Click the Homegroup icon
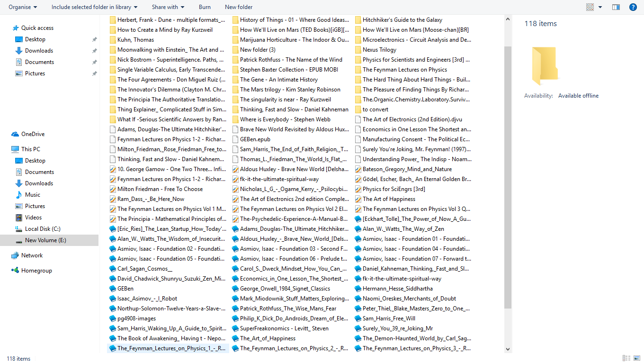The width and height of the screenshot is (644, 364). pyautogui.click(x=15, y=271)
